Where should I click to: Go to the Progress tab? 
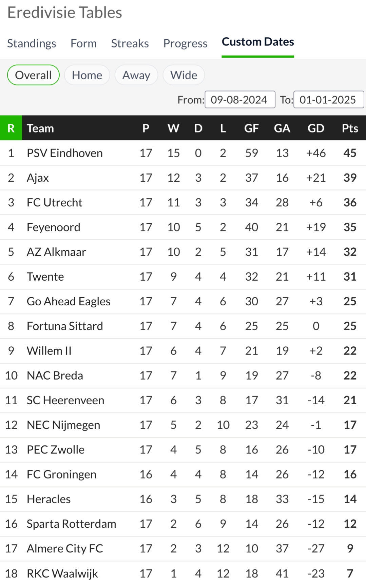click(185, 43)
